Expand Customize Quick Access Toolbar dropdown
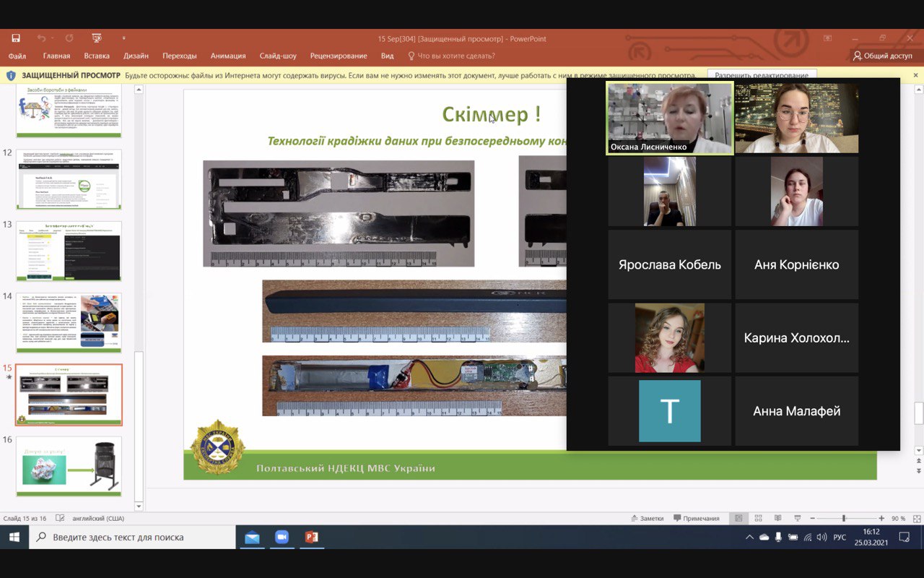Screen dimensions: 924x578 tap(124, 38)
